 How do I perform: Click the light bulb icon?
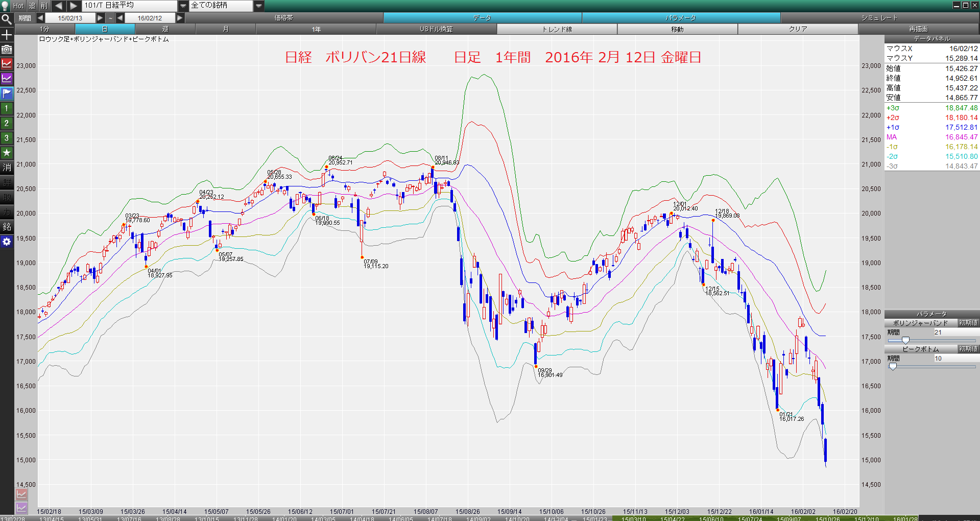pos(6,6)
